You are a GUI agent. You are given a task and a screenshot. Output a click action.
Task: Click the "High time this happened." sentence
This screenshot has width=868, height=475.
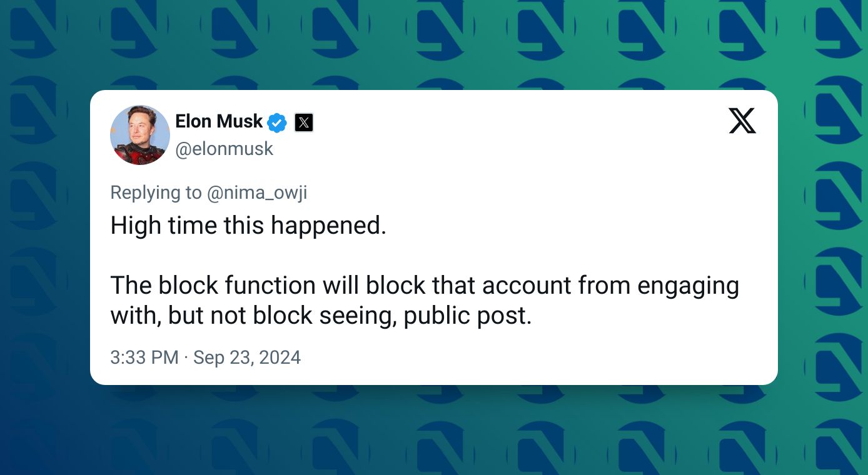pyautogui.click(x=248, y=225)
